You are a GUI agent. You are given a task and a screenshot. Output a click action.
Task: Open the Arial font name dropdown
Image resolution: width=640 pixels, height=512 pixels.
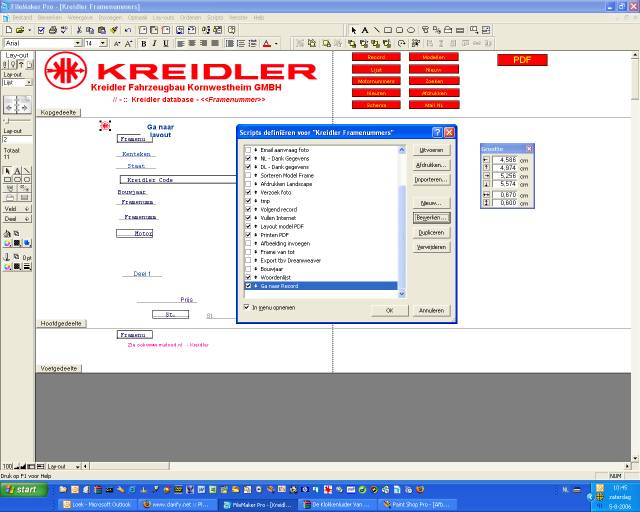coord(78,43)
